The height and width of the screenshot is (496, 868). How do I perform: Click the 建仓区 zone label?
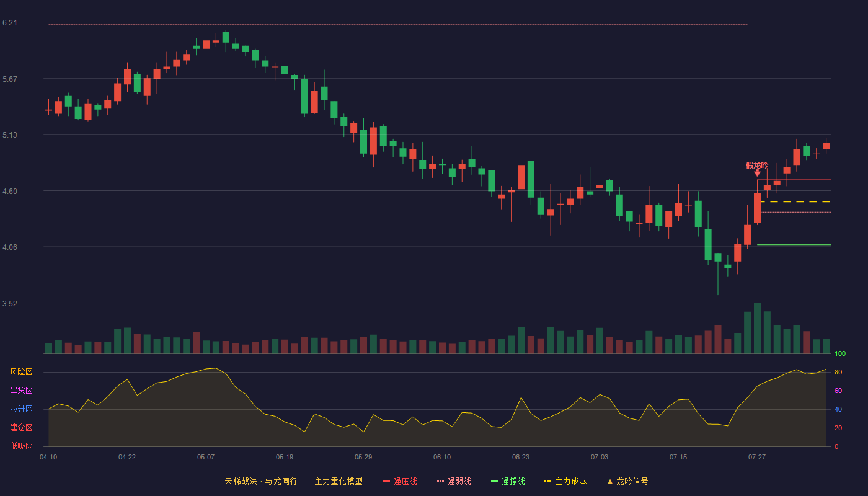coord(21,428)
